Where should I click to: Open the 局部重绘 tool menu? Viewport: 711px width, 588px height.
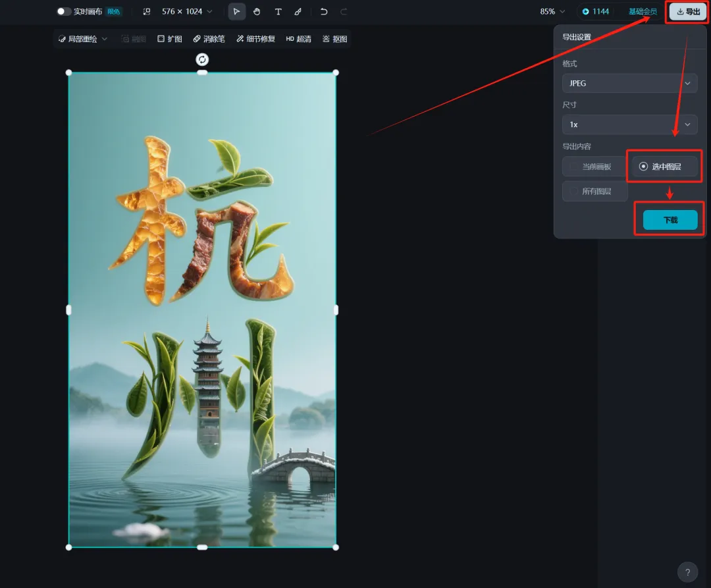coord(83,39)
